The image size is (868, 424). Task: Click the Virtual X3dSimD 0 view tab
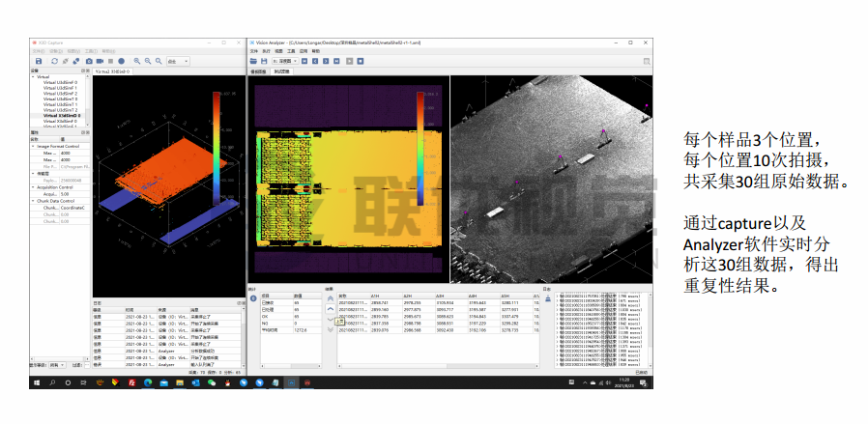click(x=112, y=71)
